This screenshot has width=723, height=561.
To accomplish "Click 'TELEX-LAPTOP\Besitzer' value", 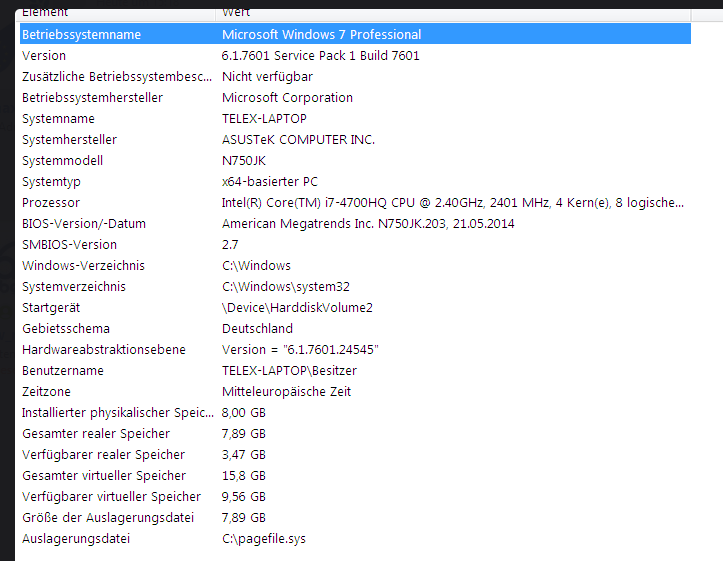I will coord(290,371).
